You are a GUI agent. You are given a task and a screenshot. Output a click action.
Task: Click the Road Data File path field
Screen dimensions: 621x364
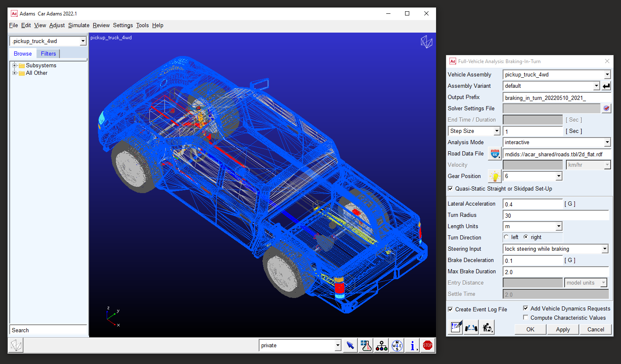point(557,154)
